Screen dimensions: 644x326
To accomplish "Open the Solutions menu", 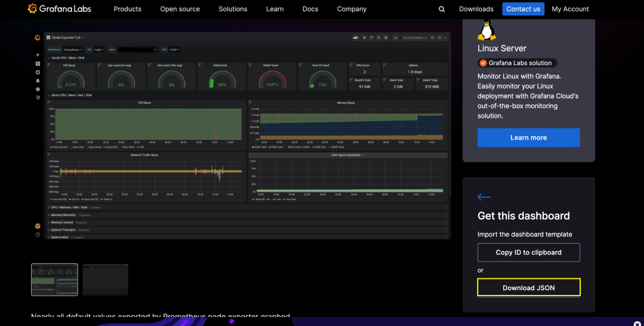I will tap(233, 9).
